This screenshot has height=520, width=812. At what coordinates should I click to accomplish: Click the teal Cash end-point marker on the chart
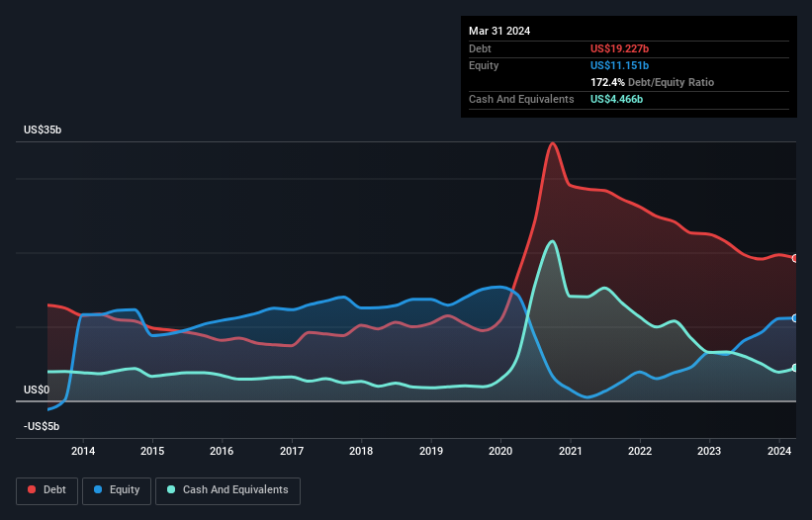(x=795, y=368)
